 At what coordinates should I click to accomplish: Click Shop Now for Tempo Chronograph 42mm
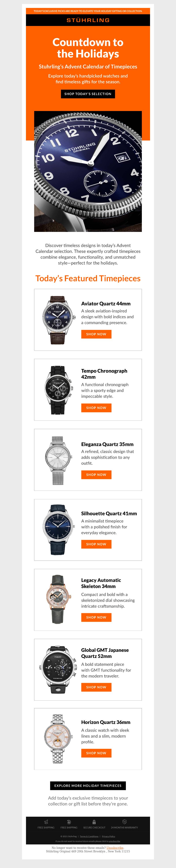tap(96, 408)
